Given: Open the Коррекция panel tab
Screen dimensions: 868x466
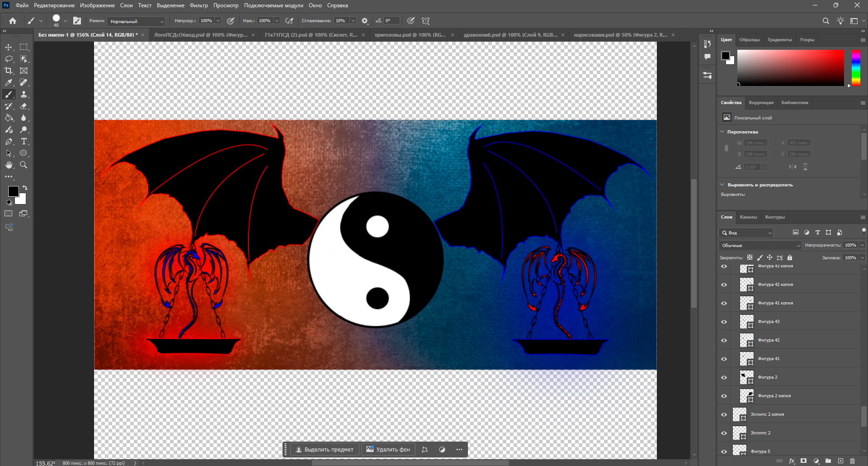Looking at the screenshot, I should [761, 103].
